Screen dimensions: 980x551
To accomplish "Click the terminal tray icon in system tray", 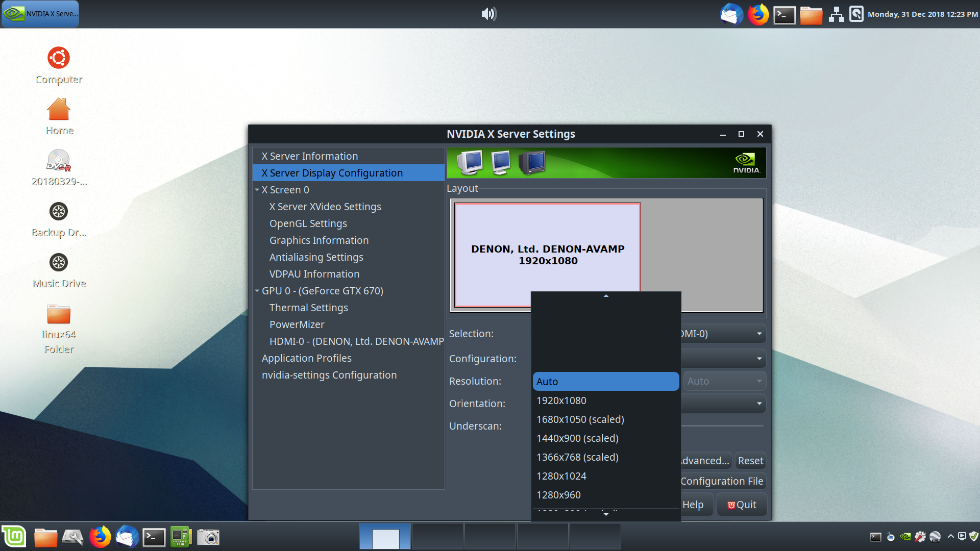I will [x=876, y=537].
